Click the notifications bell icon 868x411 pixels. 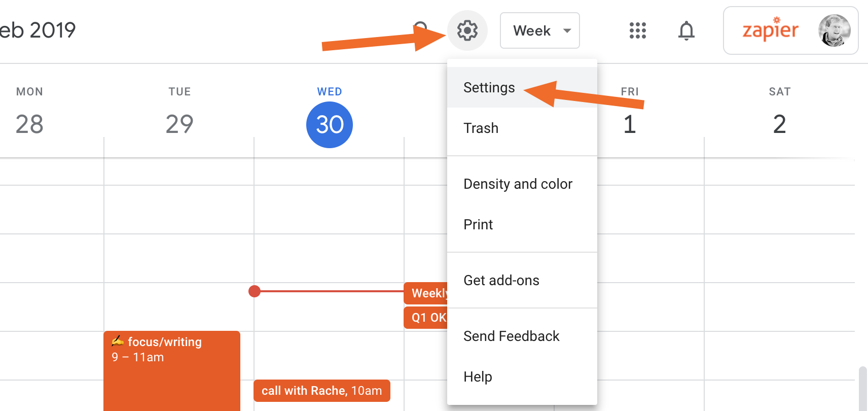point(686,30)
